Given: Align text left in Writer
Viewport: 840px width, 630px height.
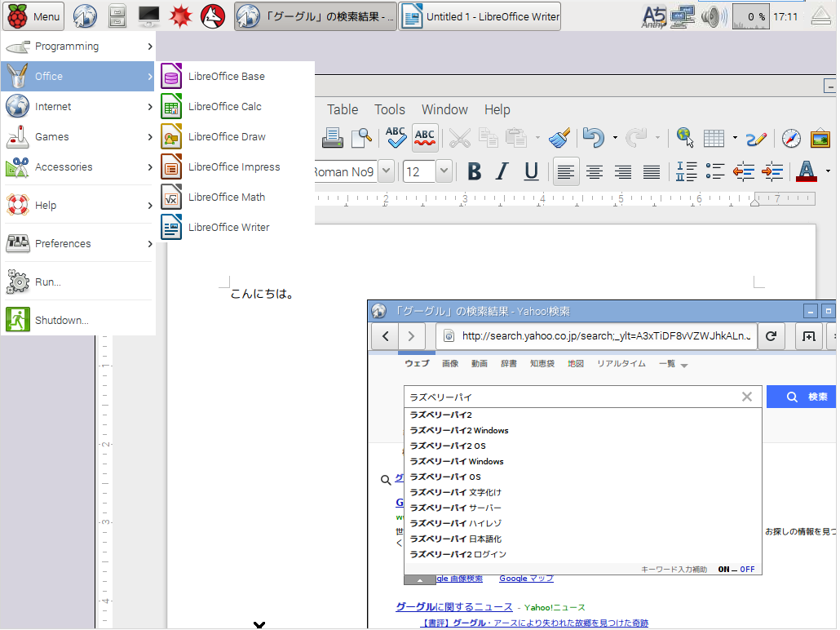Looking at the screenshot, I should click(566, 171).
